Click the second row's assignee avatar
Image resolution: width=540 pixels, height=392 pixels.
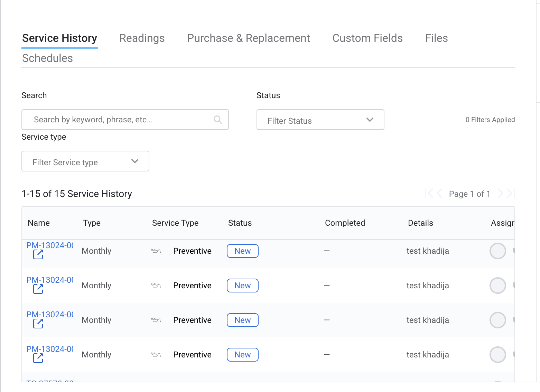click(497, 286)
